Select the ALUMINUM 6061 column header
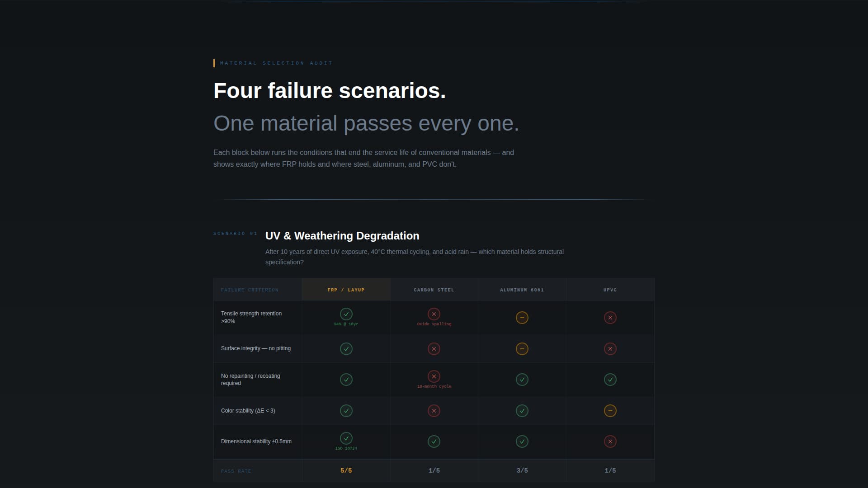The image size is (868, 488). (522, 290)
